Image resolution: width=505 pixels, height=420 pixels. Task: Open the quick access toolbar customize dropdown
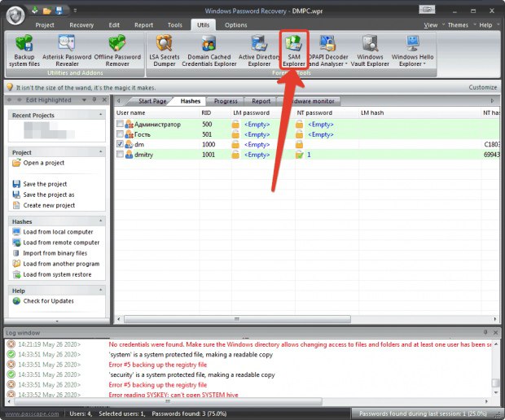(75, 11)
